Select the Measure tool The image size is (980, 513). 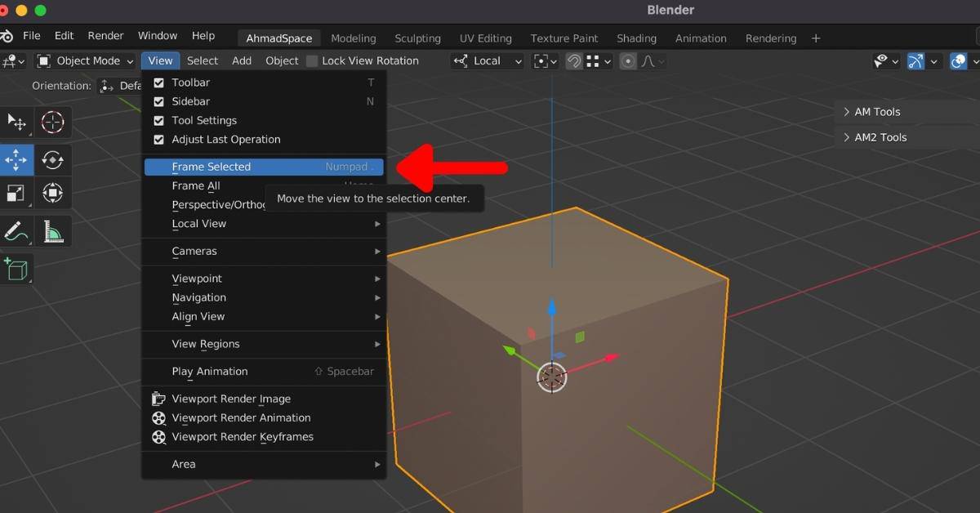tap(52, 231)
